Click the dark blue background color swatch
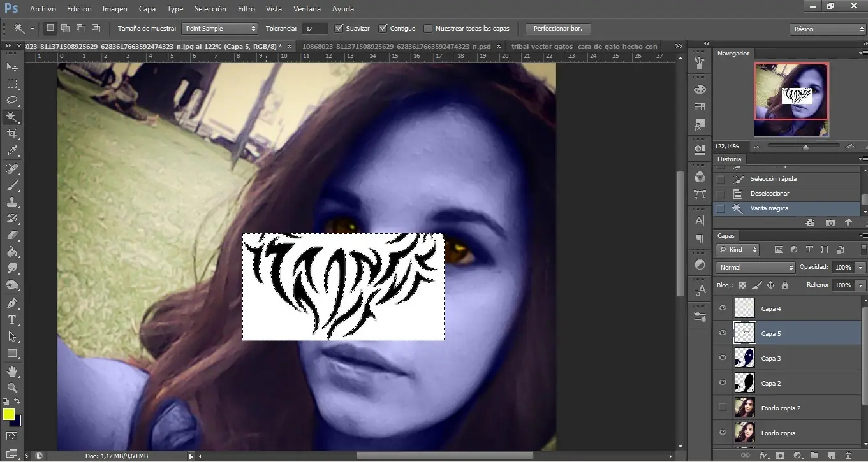This screenshot has height=462, width=868. [x=16, y=421]
